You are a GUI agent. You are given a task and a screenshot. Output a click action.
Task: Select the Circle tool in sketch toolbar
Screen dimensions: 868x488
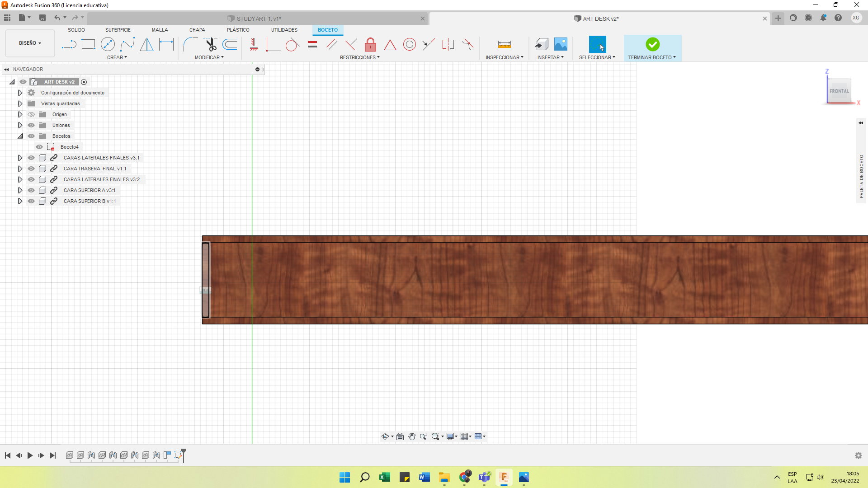click(108, 45)
